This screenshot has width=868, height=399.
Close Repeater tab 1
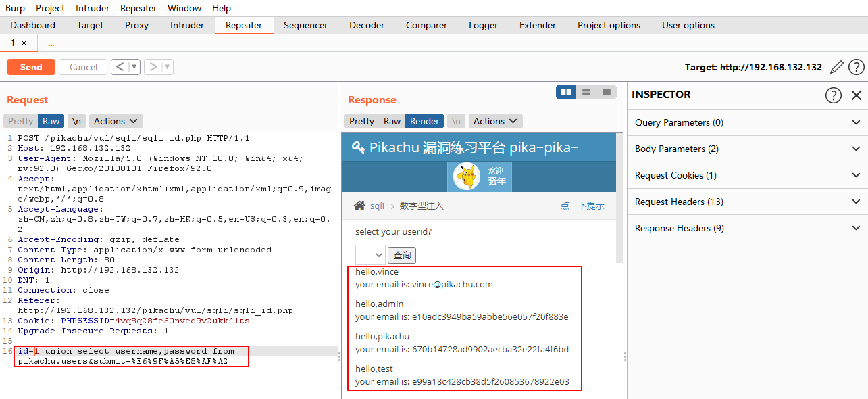pyautogui.click(x=24, y=43)
